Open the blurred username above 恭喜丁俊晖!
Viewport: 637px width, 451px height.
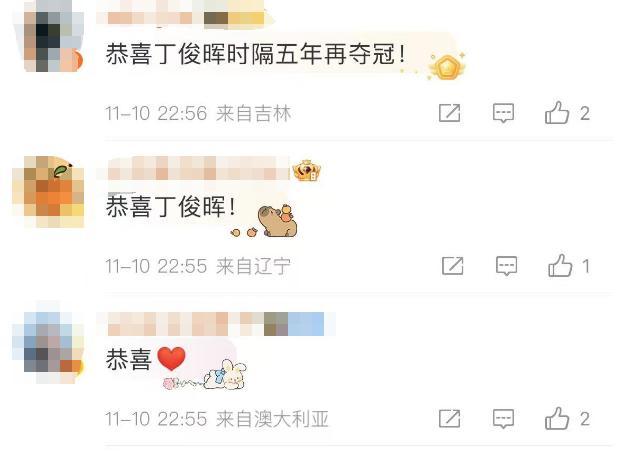[199, 168]
